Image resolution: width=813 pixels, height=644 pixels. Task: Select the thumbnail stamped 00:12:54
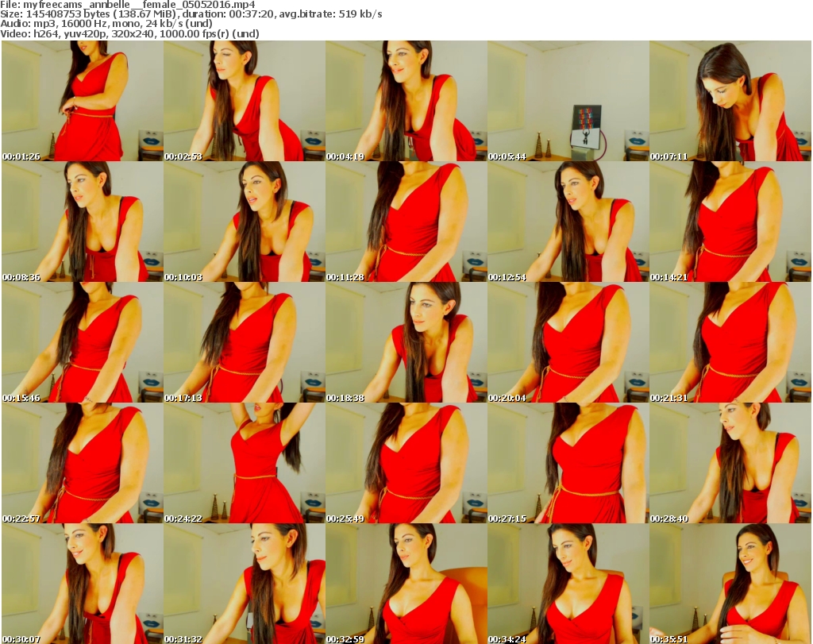(568, 222)
